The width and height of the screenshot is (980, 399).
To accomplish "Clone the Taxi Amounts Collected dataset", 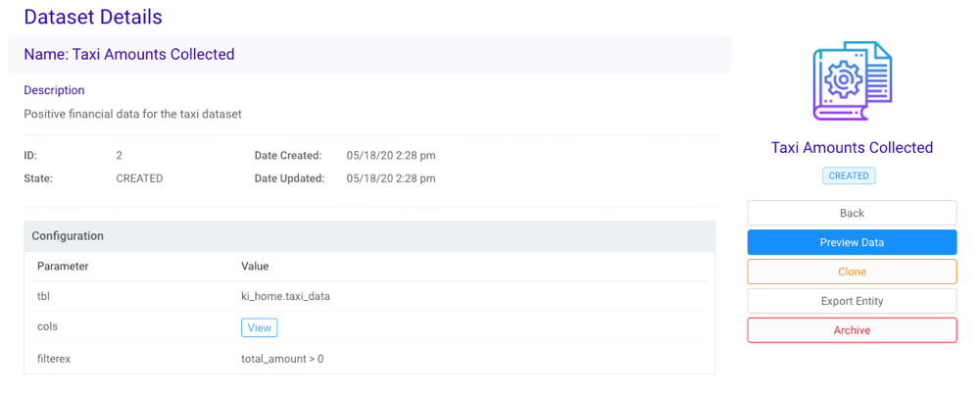I will tap(852, 272).
